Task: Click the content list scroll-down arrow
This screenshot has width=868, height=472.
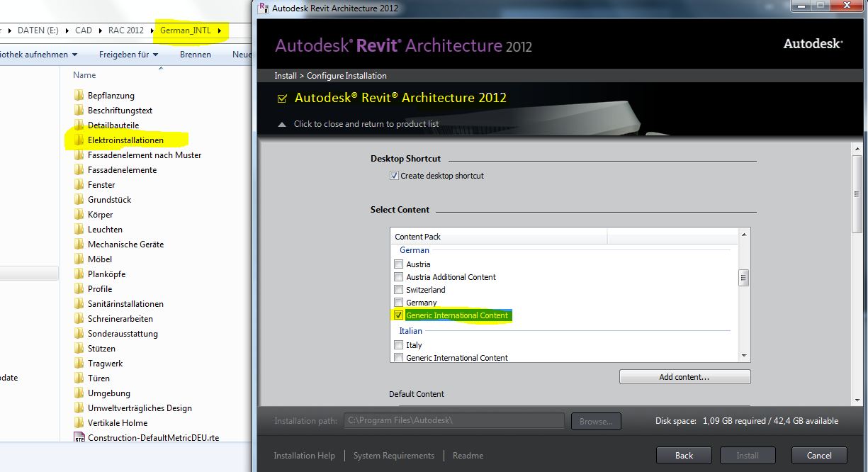Action: [x=743, y=356]
